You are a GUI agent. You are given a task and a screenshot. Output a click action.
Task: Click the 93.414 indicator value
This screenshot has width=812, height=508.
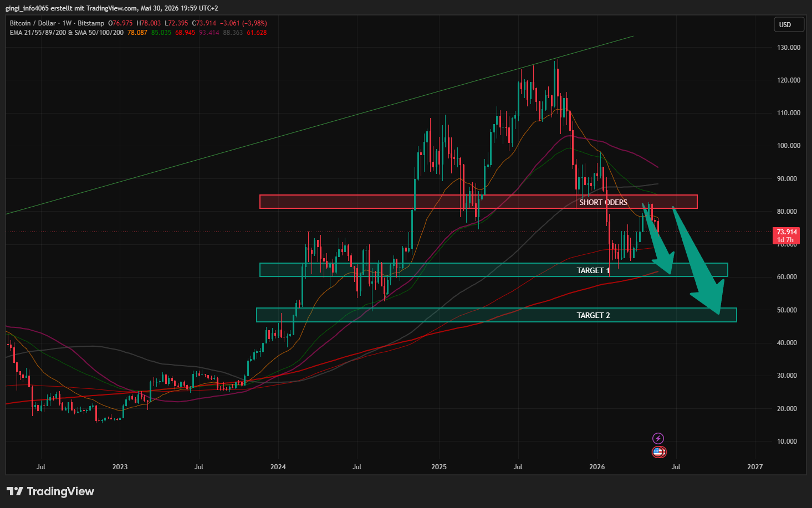[209, 33]
